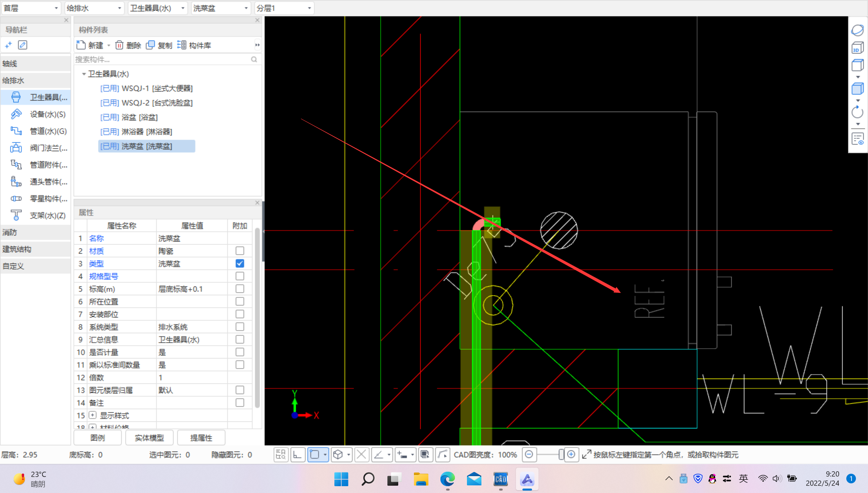This screenshot has width=868, height=493.
Task: Check the 系统类型 additional checkbox
Action: 240,327
